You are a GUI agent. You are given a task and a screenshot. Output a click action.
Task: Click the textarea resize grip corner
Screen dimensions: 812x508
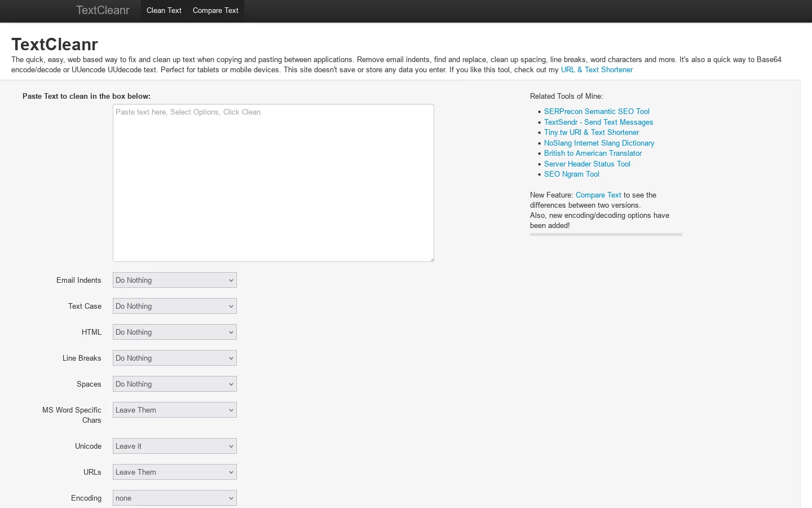tap(432, 260)
